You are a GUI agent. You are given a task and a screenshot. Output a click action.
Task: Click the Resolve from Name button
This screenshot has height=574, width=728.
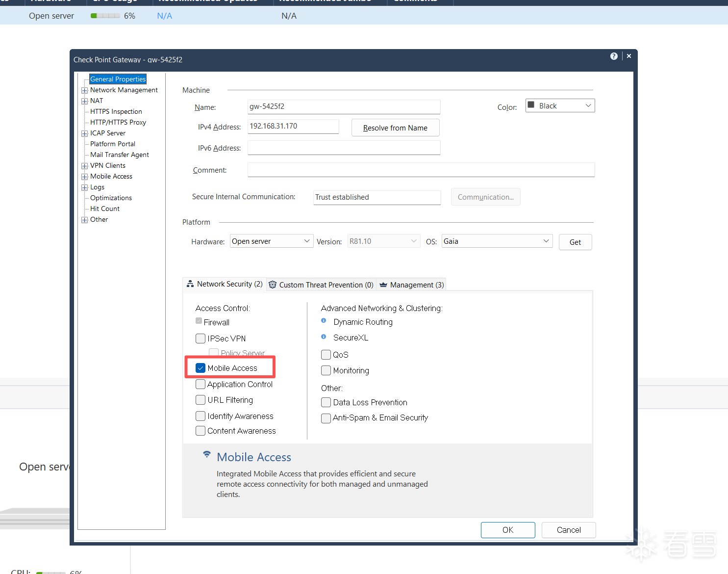tap(395, 128)
